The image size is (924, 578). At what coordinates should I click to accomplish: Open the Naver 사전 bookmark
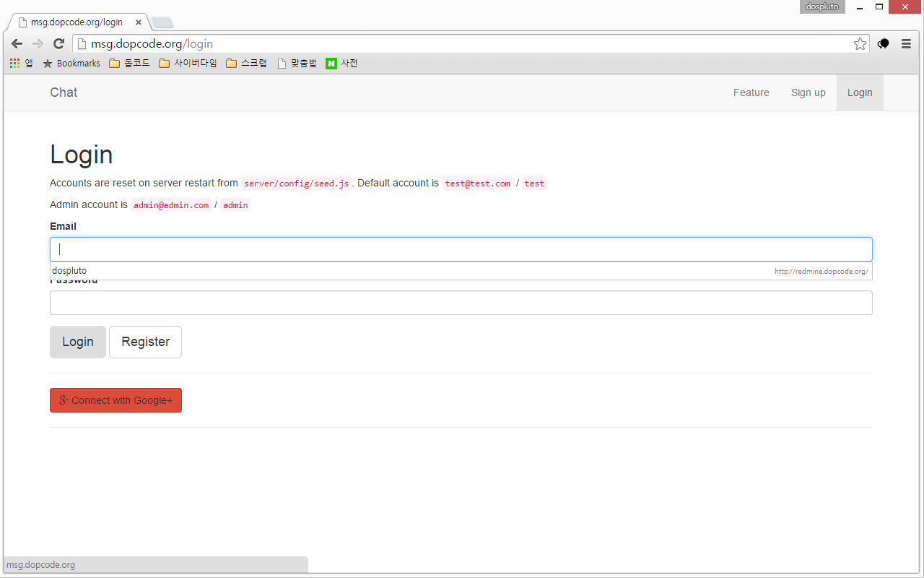click(x=341, y=64)
